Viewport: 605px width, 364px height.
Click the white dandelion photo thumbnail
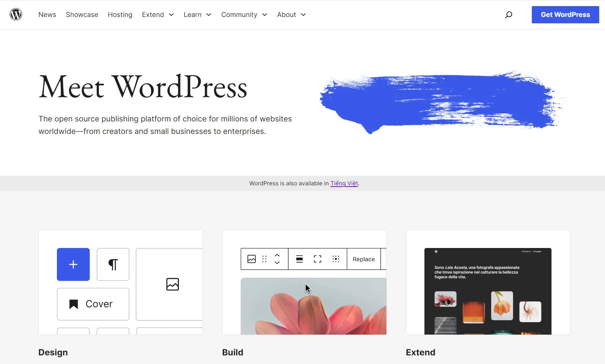tap(530, 312)
